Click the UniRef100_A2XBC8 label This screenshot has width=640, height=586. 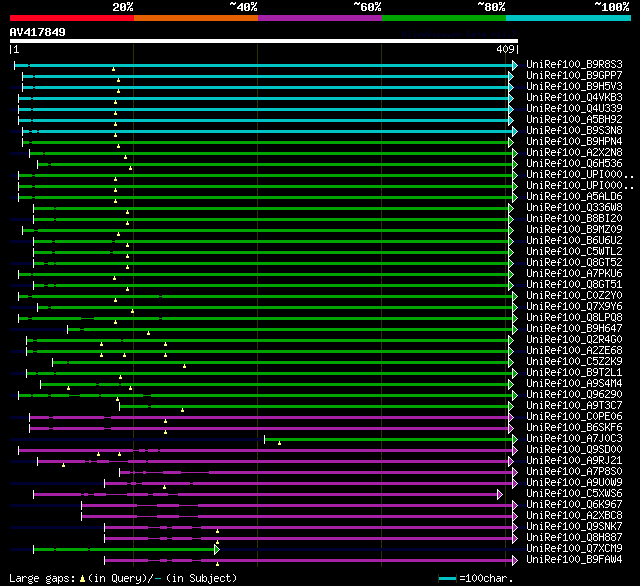point(574,516)
